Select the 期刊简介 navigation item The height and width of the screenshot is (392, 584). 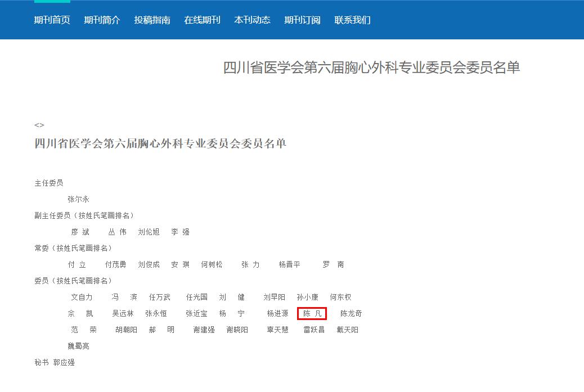click(102, 19)
